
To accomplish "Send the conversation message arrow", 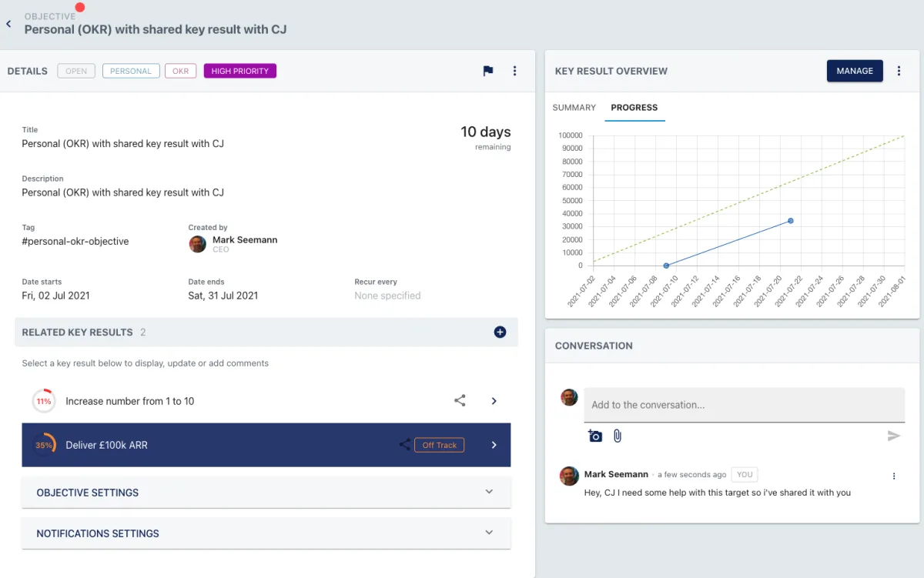I will [893, 436].
